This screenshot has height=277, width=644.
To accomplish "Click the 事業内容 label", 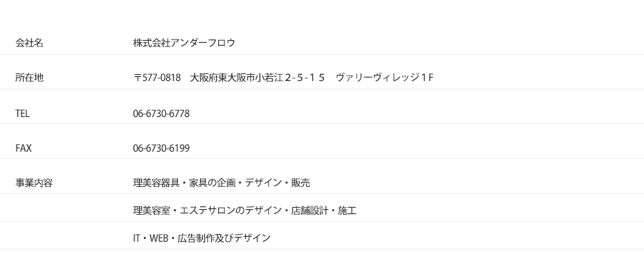I will [x=34, y=183].
